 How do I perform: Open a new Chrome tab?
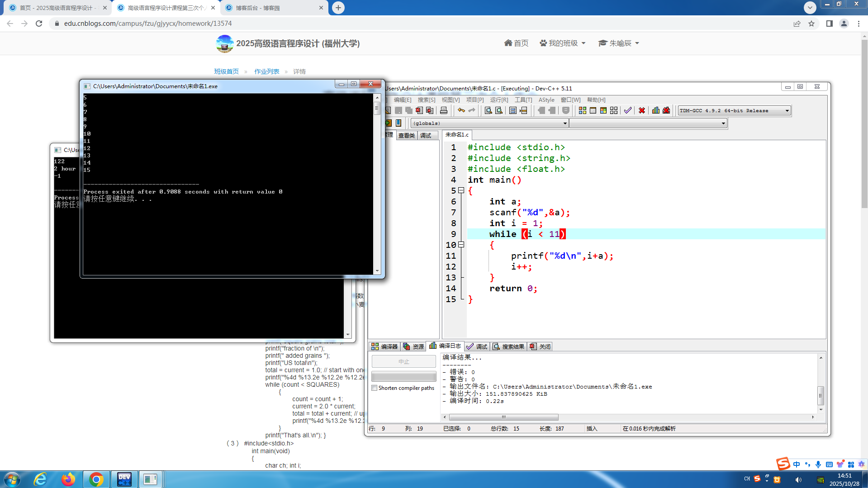coord(338,8)
